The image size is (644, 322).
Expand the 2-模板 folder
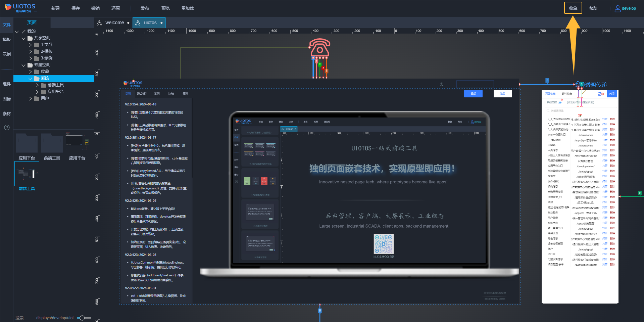31,51
